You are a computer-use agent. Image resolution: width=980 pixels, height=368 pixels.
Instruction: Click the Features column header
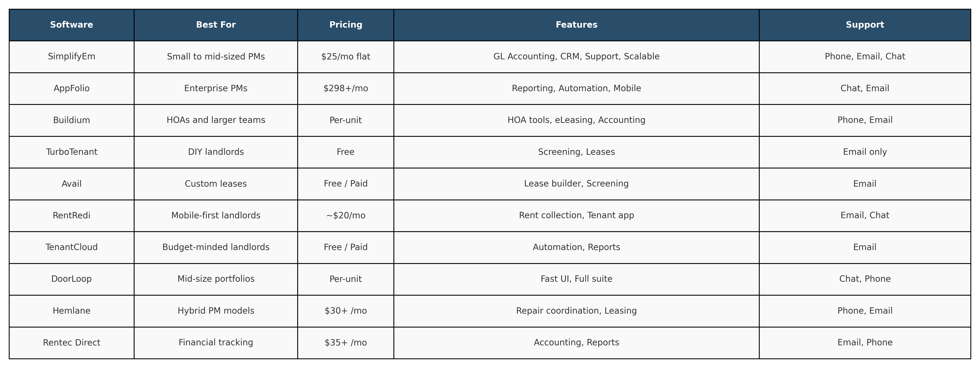[576, 25]
